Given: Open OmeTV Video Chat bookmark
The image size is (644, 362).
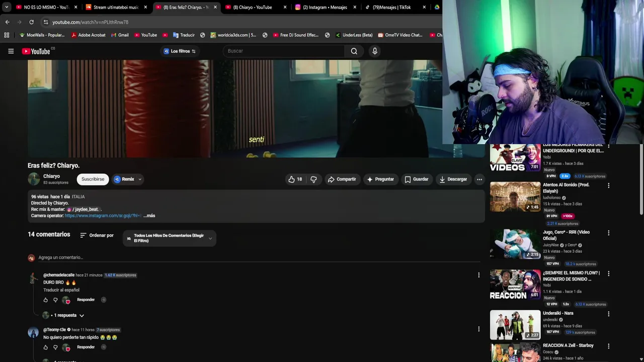Looking at the screenshot, I should tap(400, 35).
